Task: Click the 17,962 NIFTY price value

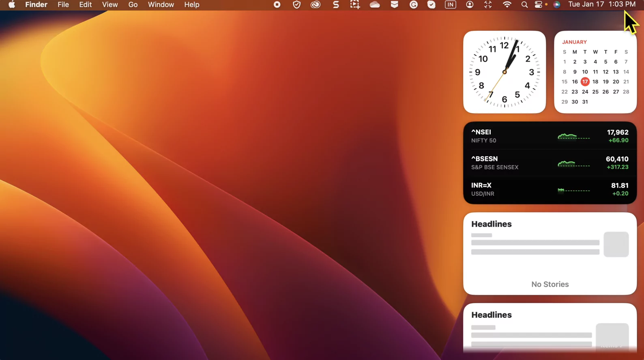Action: click(617, 133)
